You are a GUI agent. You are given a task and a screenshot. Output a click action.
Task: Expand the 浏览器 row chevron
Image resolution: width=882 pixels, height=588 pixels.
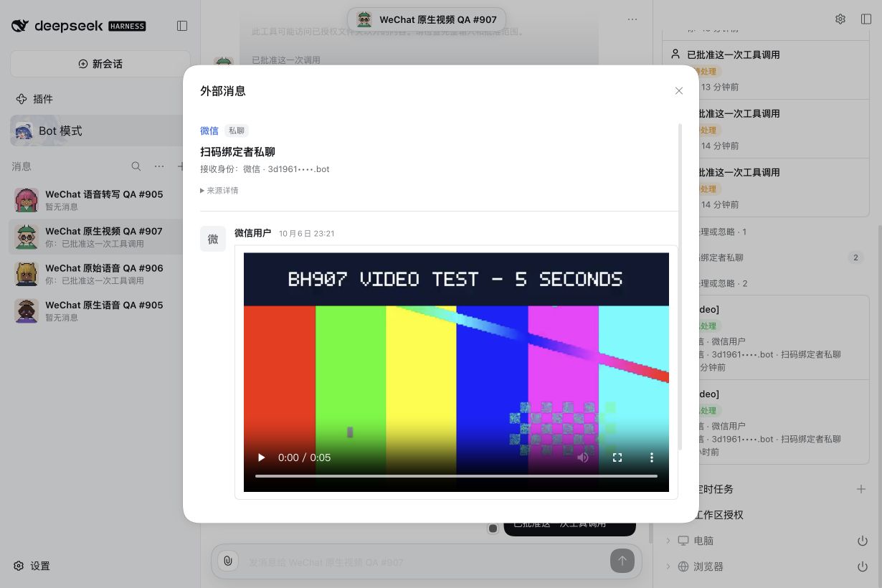click(668, 566)
